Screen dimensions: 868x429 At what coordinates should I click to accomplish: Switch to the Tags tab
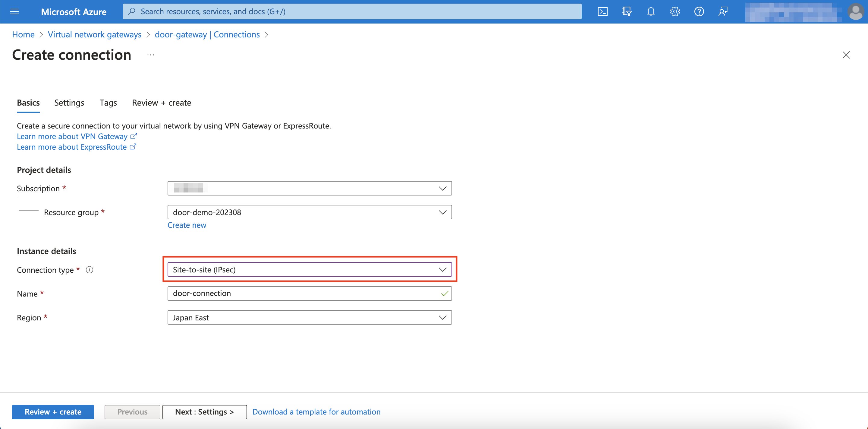tap(108, 103)
